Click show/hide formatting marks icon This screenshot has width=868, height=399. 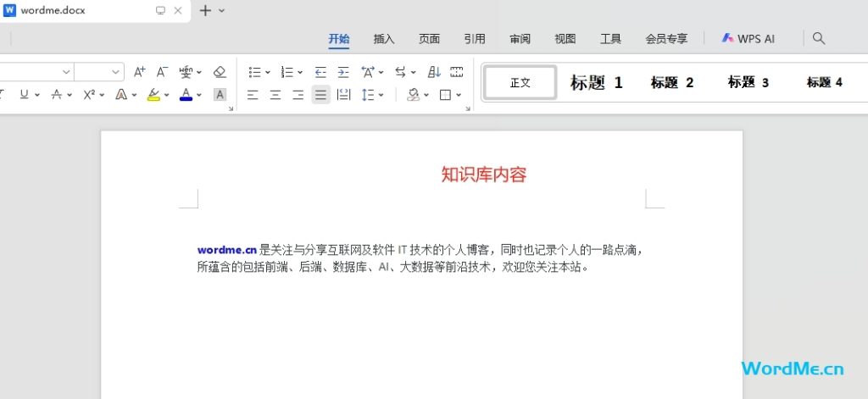[x=456, y=72]
